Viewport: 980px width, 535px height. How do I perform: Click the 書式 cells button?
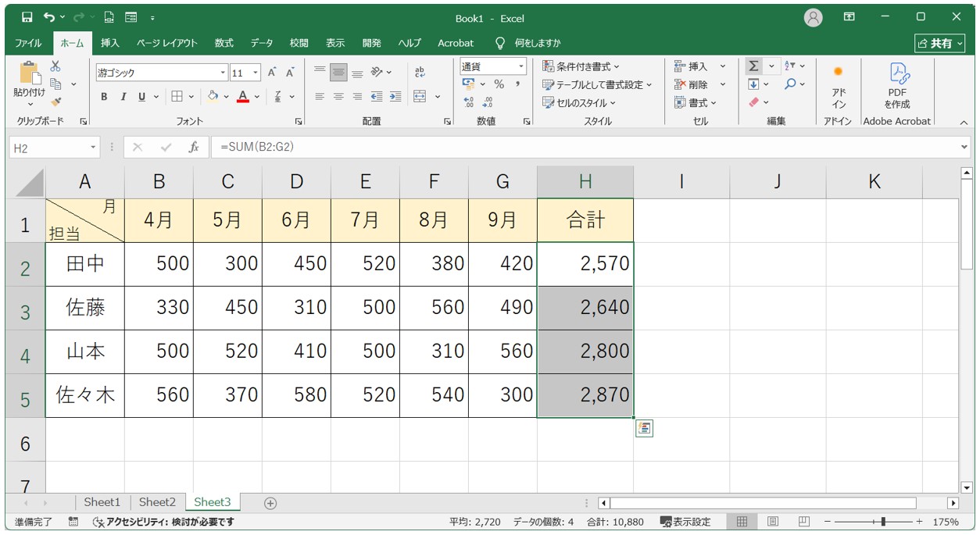click(696, 102)
